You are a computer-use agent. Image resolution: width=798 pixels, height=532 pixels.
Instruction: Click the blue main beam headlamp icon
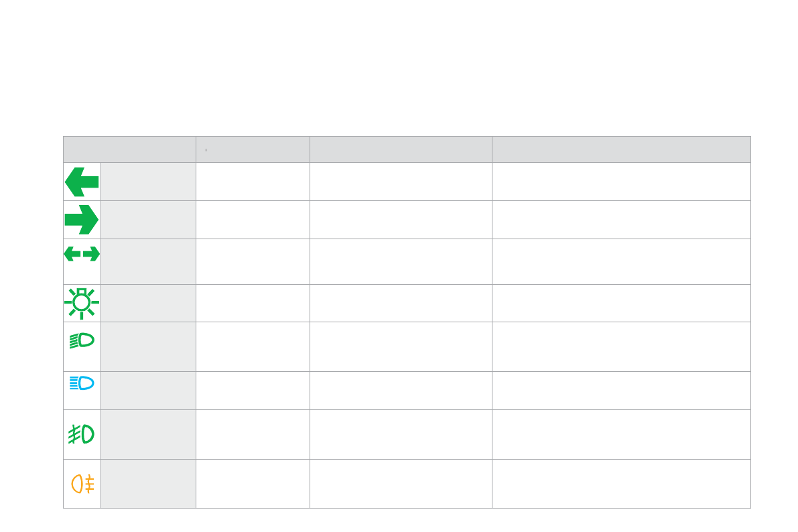point(82,383)
